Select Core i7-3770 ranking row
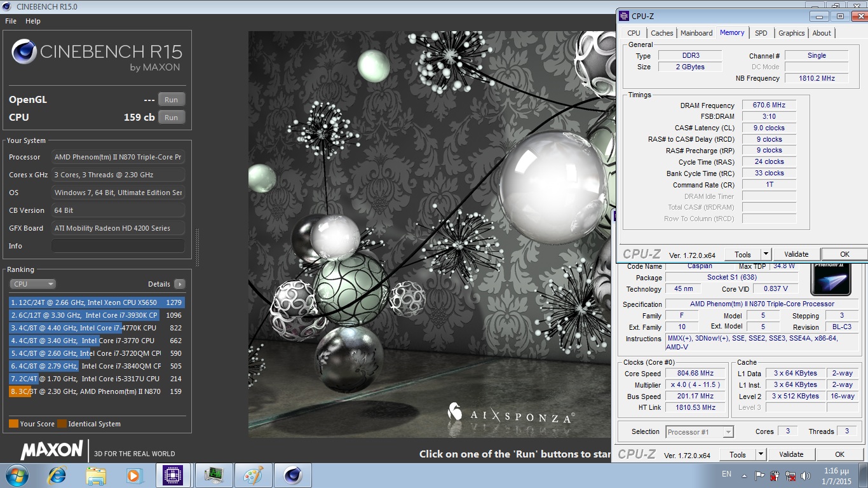The width and height of the screenshot is (868, 488). (x=97, y=341)
